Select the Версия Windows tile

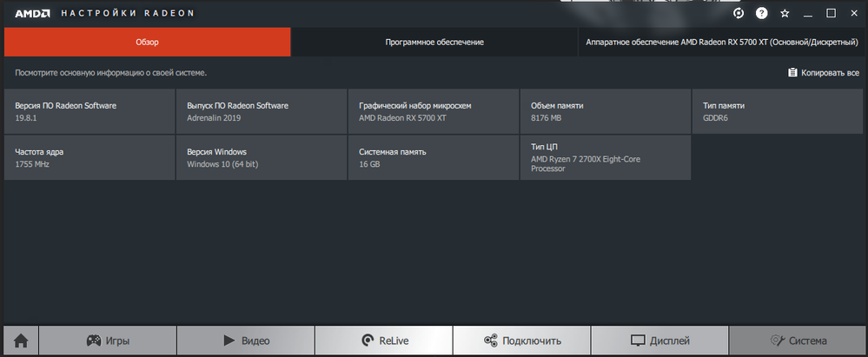pos(262,158)
